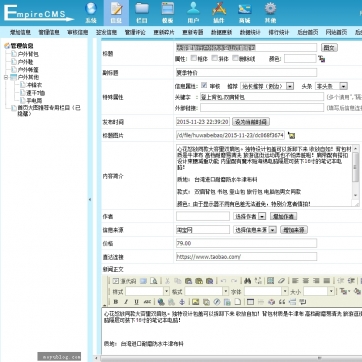Click the Italic I editor button
This screenshot has width=362, height=362.
[126, 302]
